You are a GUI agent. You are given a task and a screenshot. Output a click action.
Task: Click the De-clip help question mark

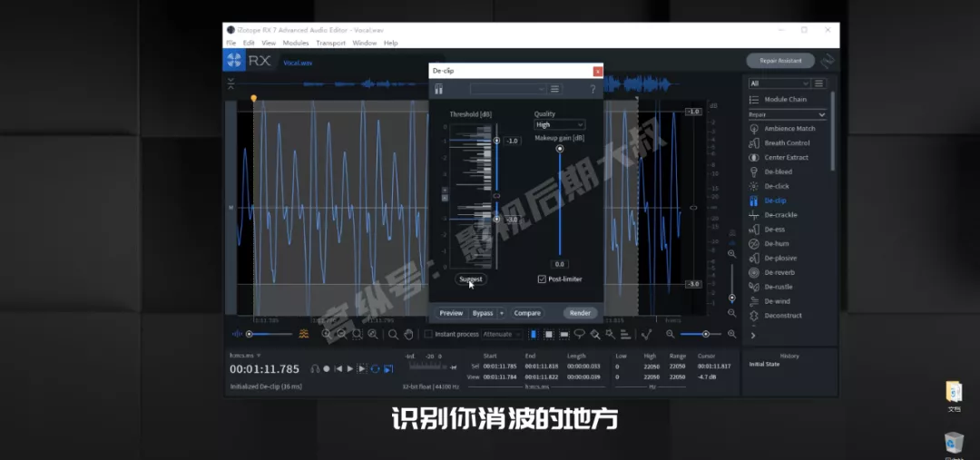(x=593, y=90)
